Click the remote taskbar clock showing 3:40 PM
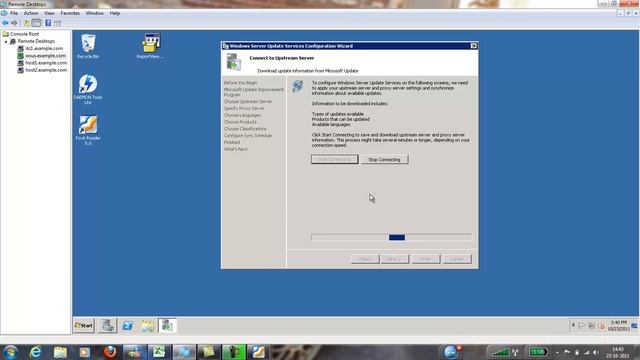640x360 pixels. click(x=618, y=325)
